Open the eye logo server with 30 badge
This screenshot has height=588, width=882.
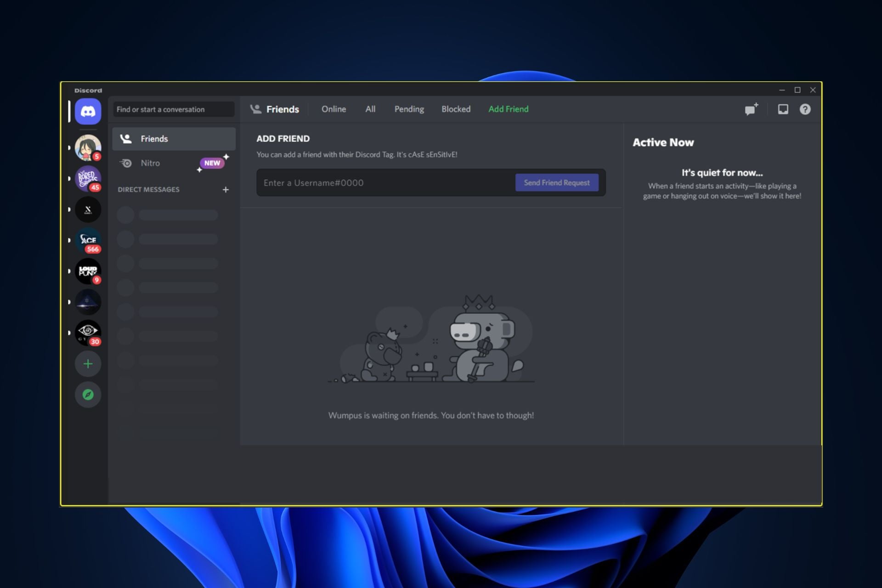point(88,333)
